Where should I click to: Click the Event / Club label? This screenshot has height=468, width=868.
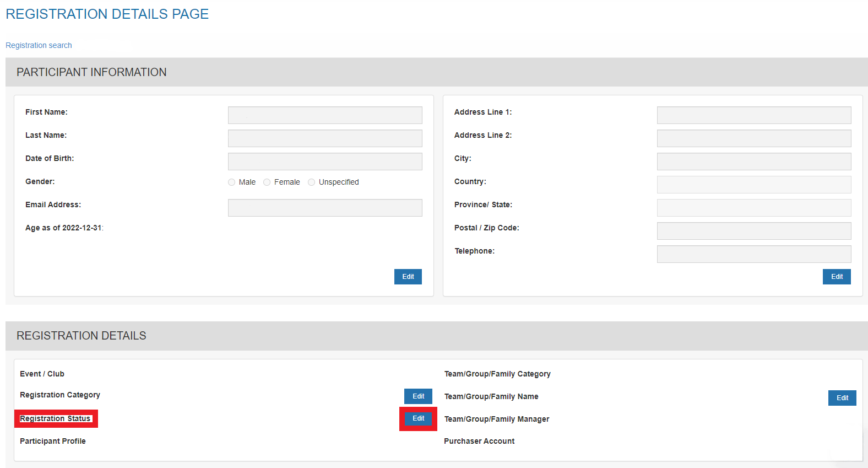pyautogui.click(x=42, y=374)
